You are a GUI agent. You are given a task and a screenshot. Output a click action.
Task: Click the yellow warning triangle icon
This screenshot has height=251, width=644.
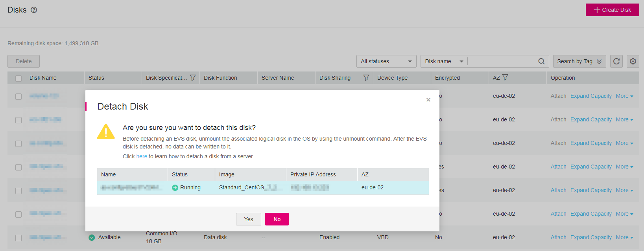(106, 132)
